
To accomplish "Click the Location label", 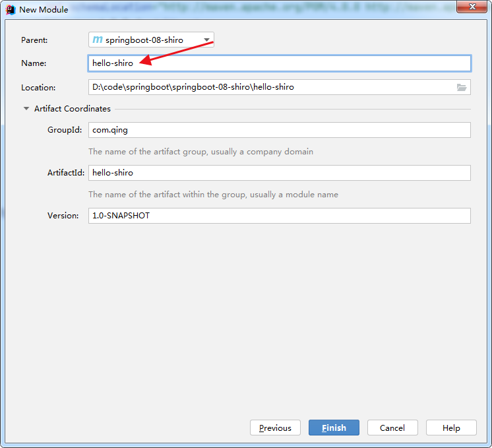I will [x=38, y=88].
